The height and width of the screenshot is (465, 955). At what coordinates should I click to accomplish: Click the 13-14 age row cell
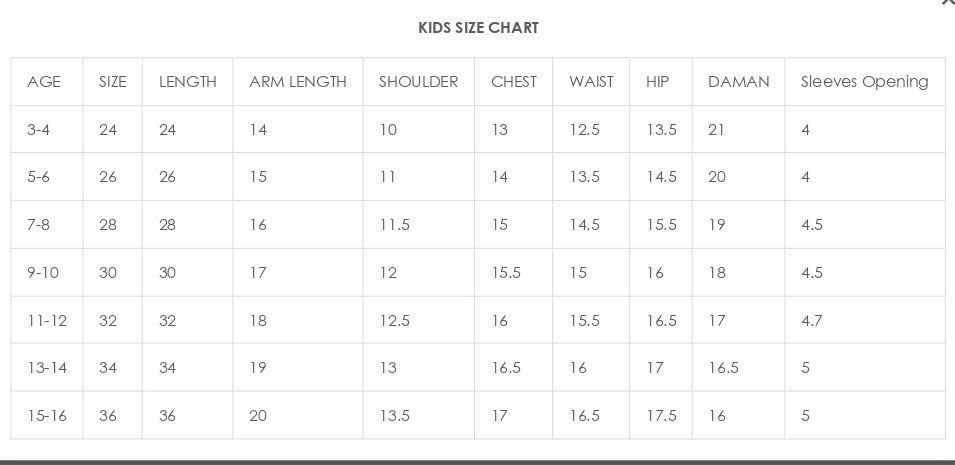point(47,368)
